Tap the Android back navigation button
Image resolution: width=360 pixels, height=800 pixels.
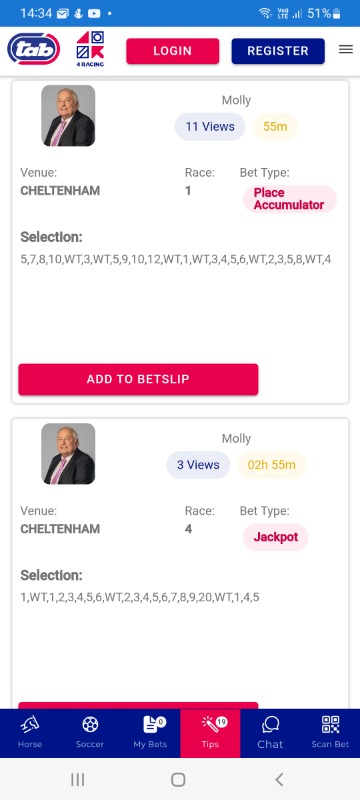278,779
